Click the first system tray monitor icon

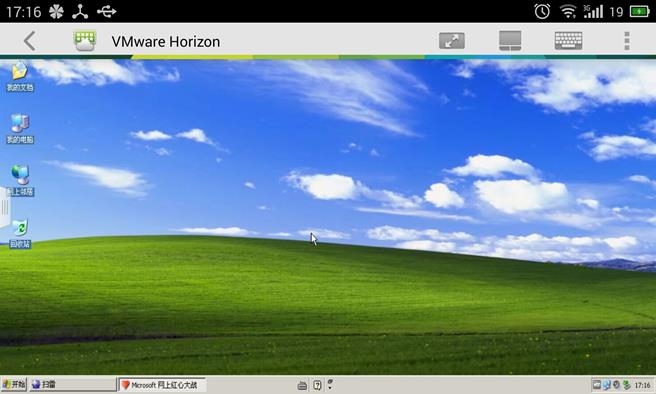[597, 384]
